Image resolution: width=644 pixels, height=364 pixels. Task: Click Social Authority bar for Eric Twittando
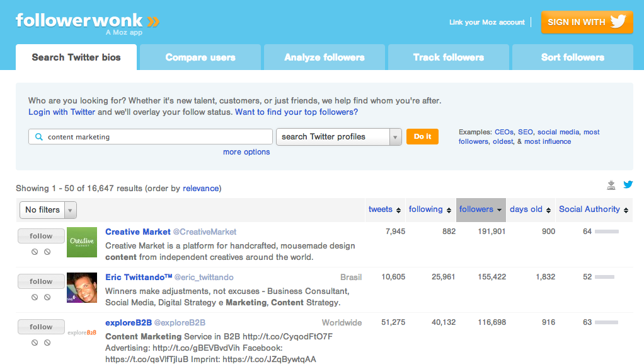[x=604, y=277]
